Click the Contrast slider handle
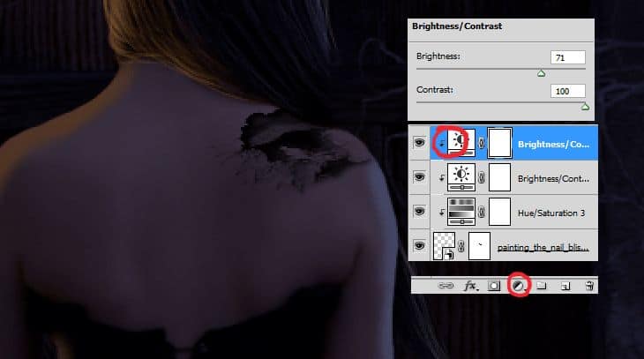 [585, 107]
